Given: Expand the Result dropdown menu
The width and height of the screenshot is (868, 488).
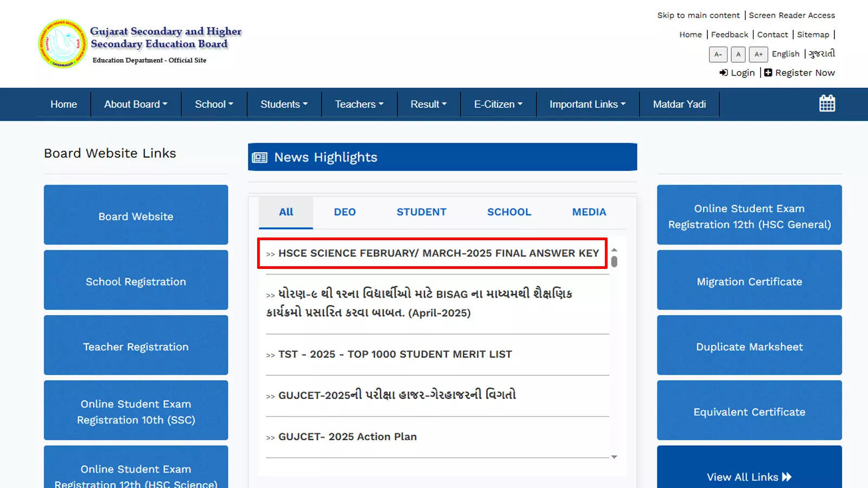Looking at the screenshot, I should click(429, 104).
